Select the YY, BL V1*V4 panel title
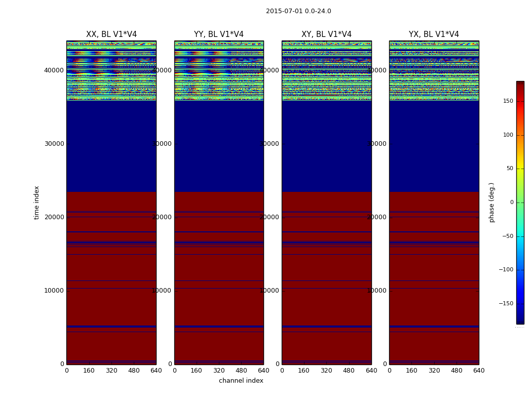 point(219,34)
